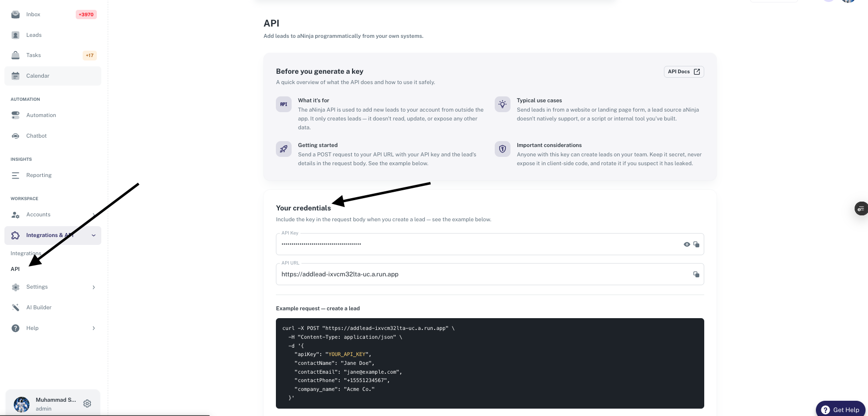Image resolution: width=868 pixels, height=416 pixels.
Task: Open the Automation toggle icon
Action: (x=16, y=115)
